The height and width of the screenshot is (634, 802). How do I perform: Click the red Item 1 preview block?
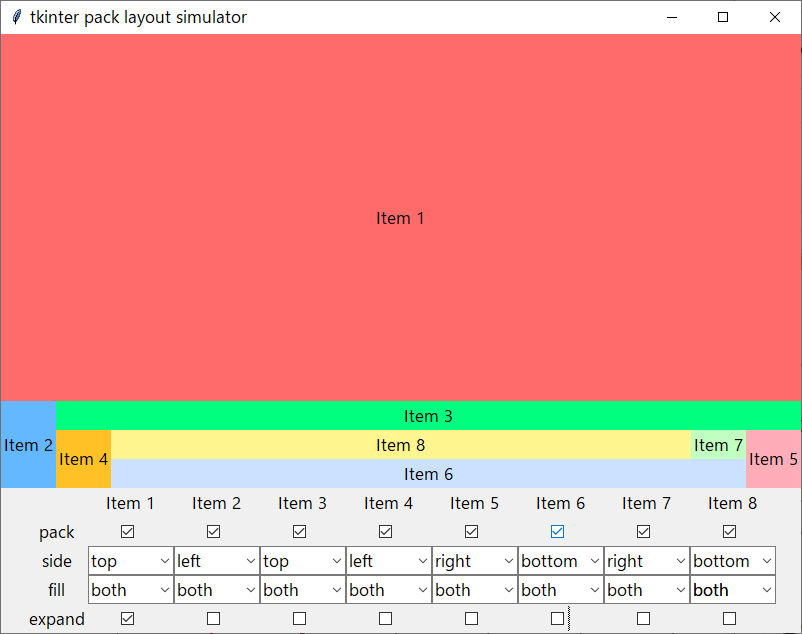point(400,218)
